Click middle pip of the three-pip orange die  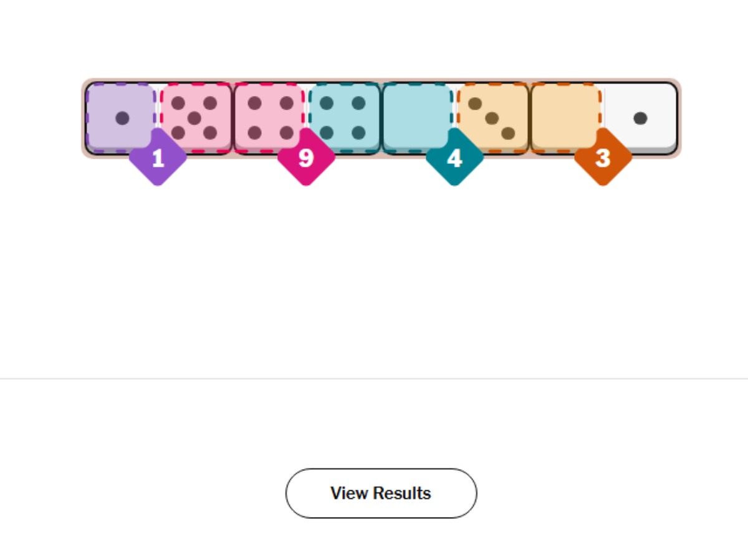(492, 118)
